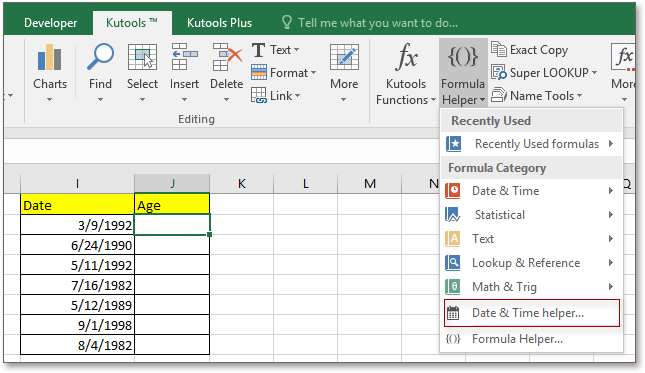Click Exact Copy button label
The height and width of the screenshot is (373, 645).
539,50
